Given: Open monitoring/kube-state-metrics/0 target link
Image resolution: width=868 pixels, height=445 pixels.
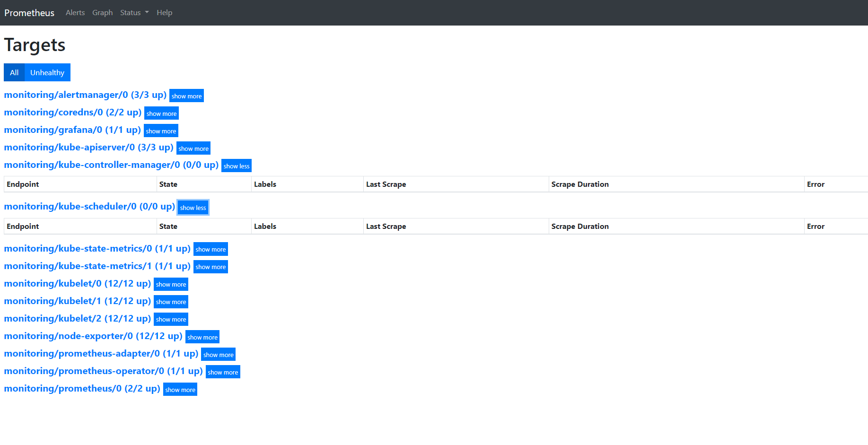Looking at the screenshot, I should tap(97, 248).
